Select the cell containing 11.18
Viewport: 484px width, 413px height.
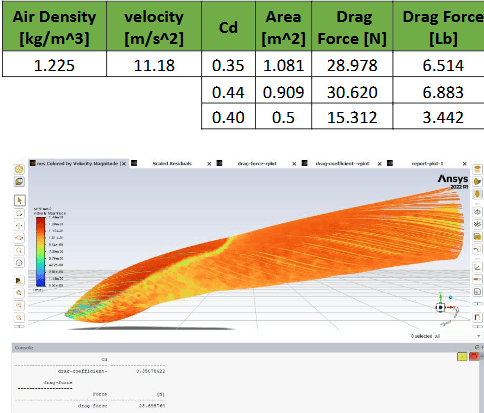click(154, 65)
